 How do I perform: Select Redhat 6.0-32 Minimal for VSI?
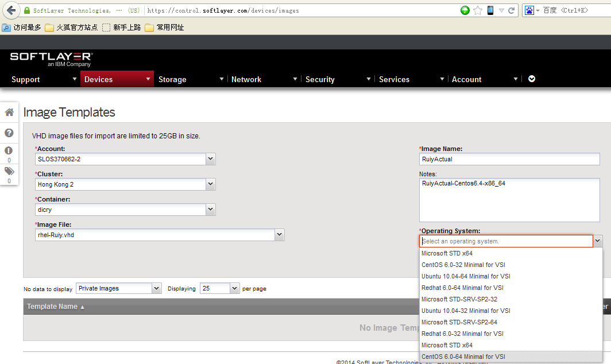tap(511, 334)
